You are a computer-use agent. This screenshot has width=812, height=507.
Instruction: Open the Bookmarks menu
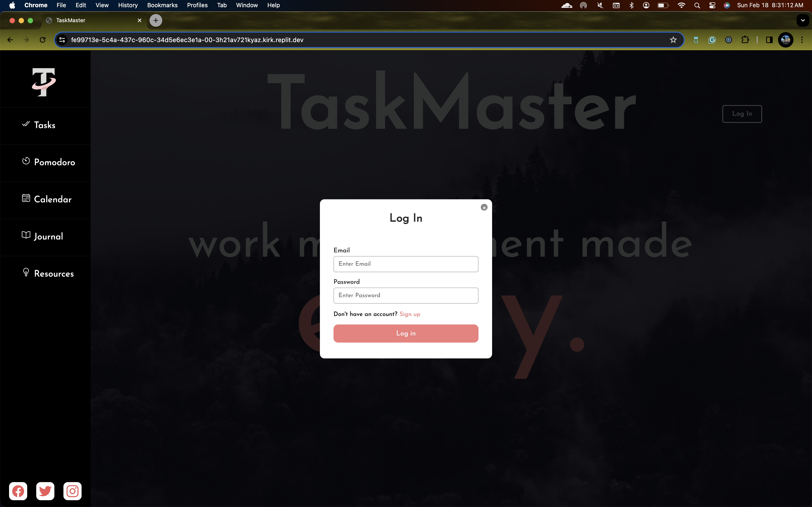162,5
